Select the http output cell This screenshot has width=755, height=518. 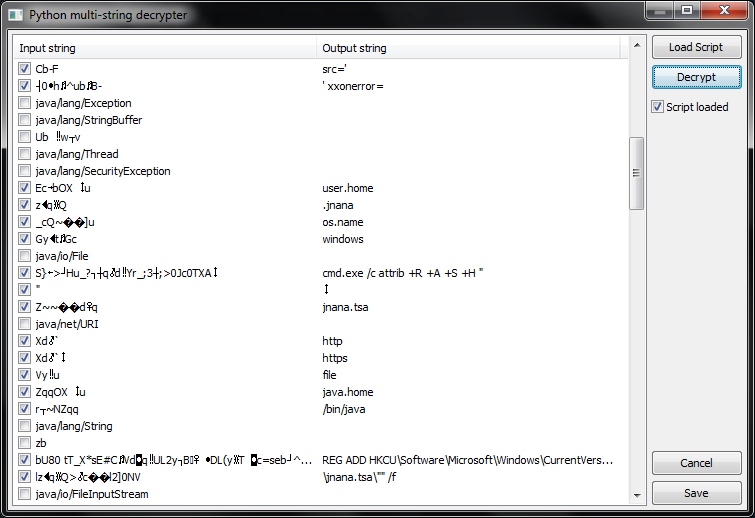332,341
